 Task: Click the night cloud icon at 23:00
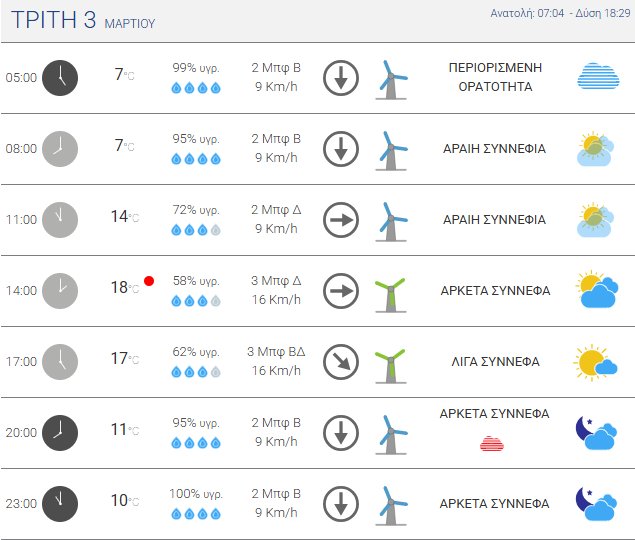[596, 504]
